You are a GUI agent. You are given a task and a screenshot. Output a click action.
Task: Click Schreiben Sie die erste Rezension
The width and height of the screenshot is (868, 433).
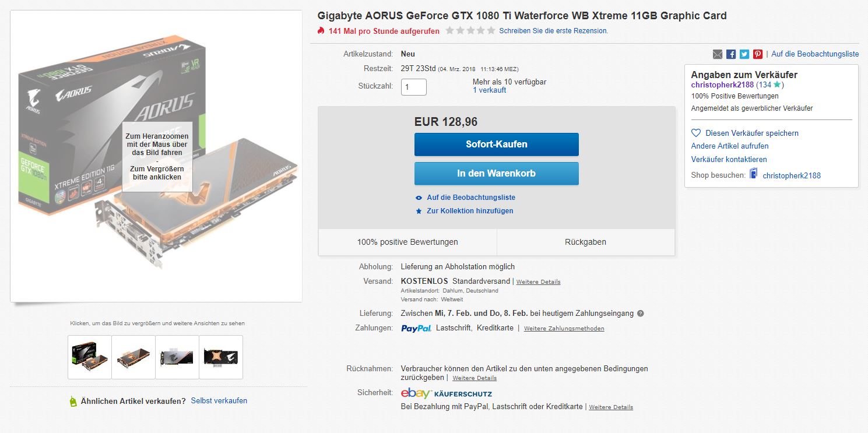coord(553,31)
